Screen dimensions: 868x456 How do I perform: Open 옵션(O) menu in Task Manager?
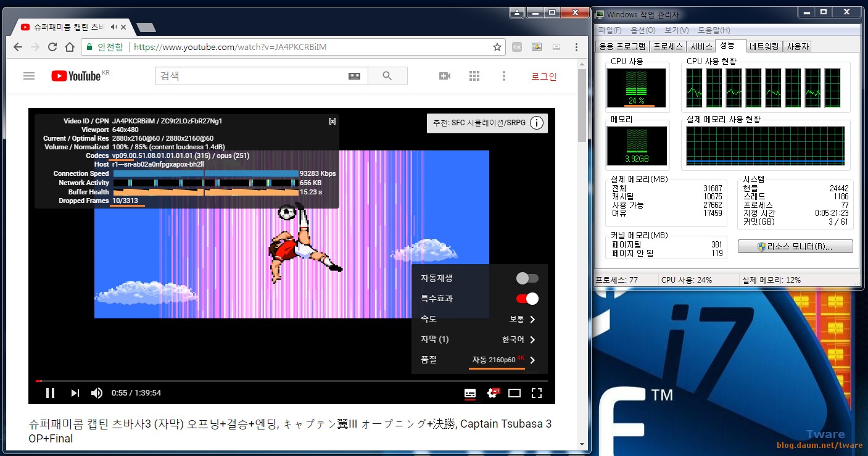pos(643,30)
